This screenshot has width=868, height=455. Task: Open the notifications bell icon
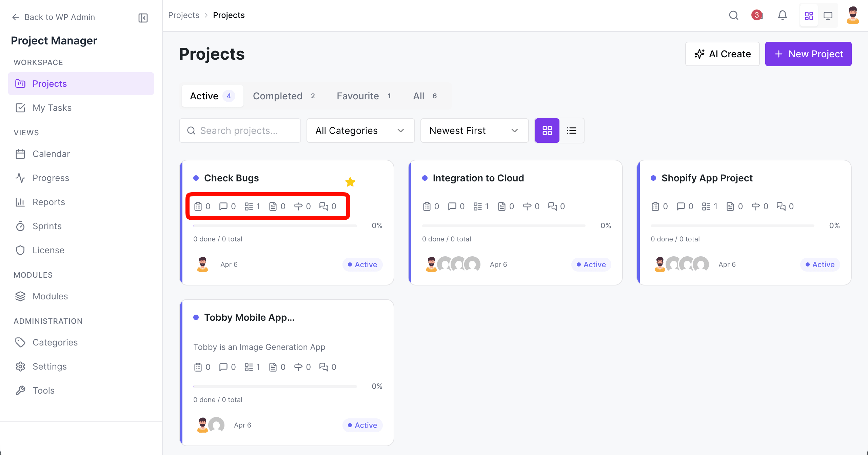(x=783, y=15)
